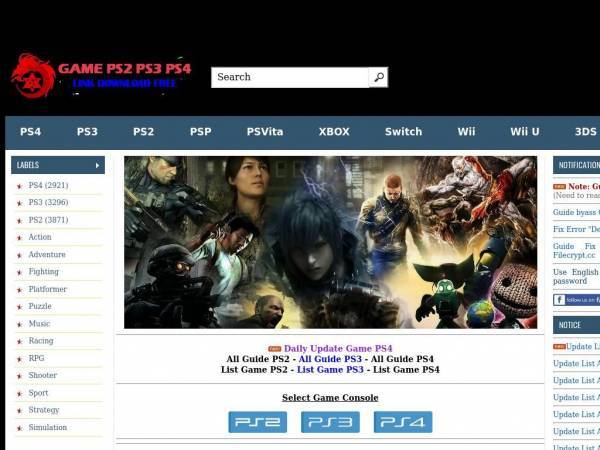Image resolution: width=600 pixels, height=450 pixels.
Task: Open the PS3 menu item
Action: pos(87,132)
